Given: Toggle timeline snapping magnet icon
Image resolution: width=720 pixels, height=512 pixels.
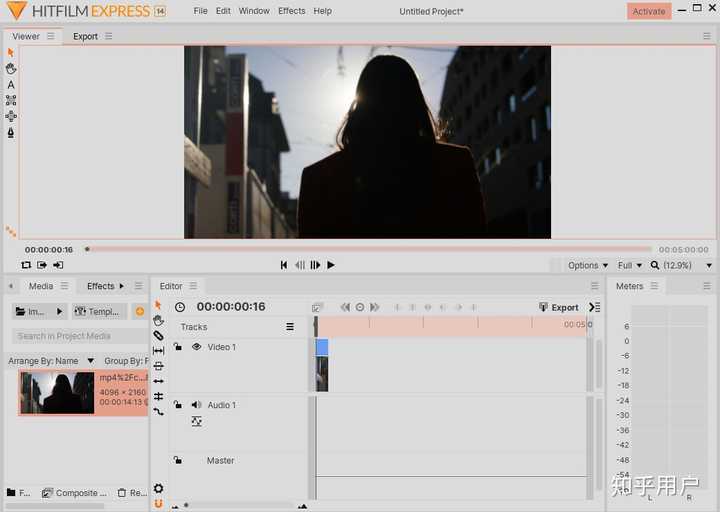Looking at the screenshot, I should tap(158, 504).
